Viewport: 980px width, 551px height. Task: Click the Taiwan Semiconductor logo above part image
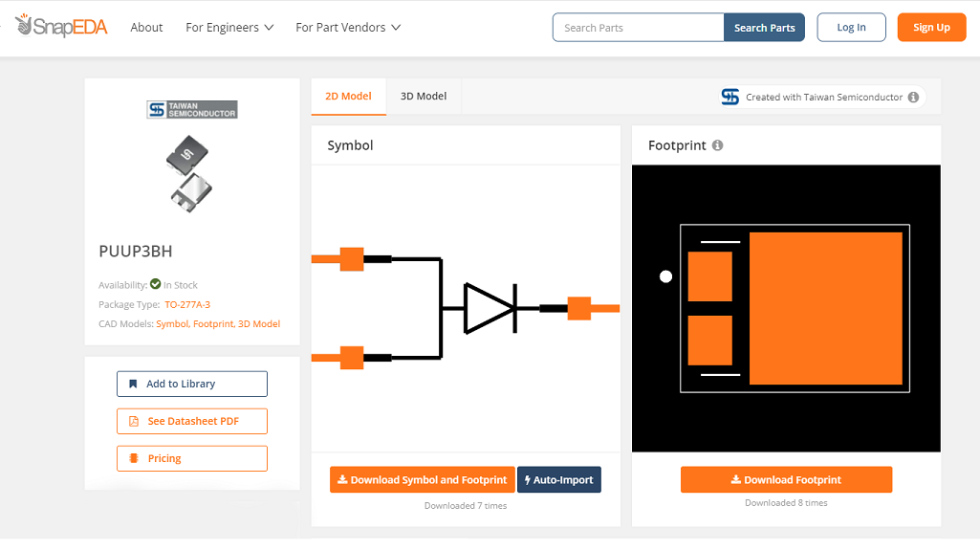192,110
